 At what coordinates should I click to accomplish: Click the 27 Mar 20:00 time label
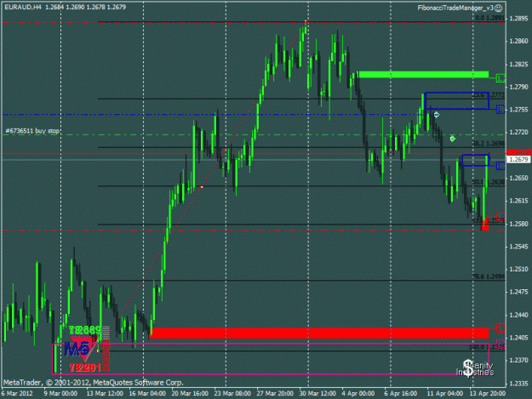pos(275,393)
